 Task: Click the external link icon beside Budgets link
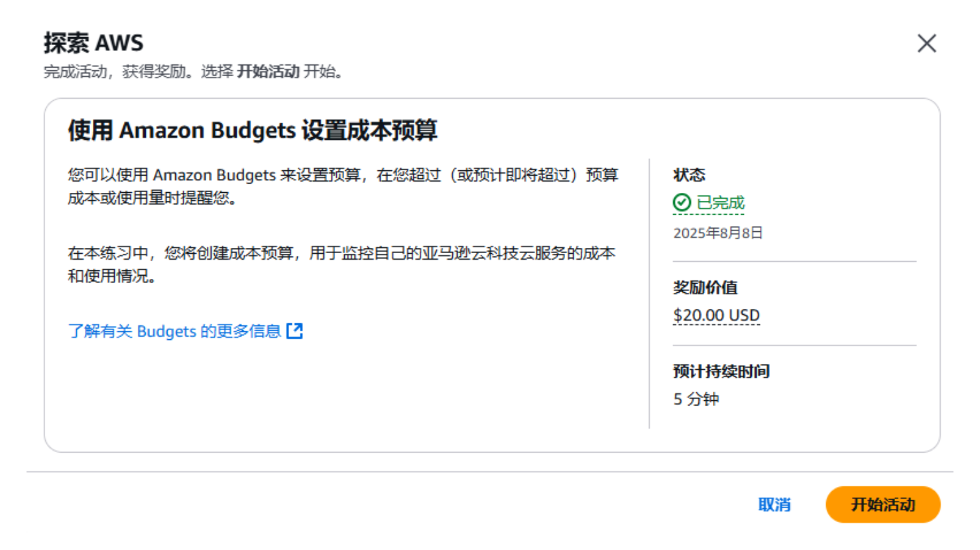coord(294,331)
